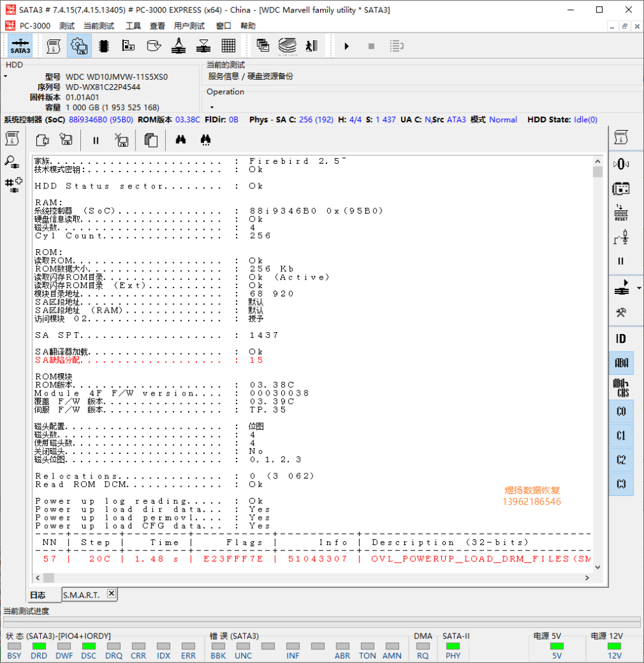Click the binoculars find-next icon with dots
The height and width of the screenshot is (663, 644).
pos(205,140)
